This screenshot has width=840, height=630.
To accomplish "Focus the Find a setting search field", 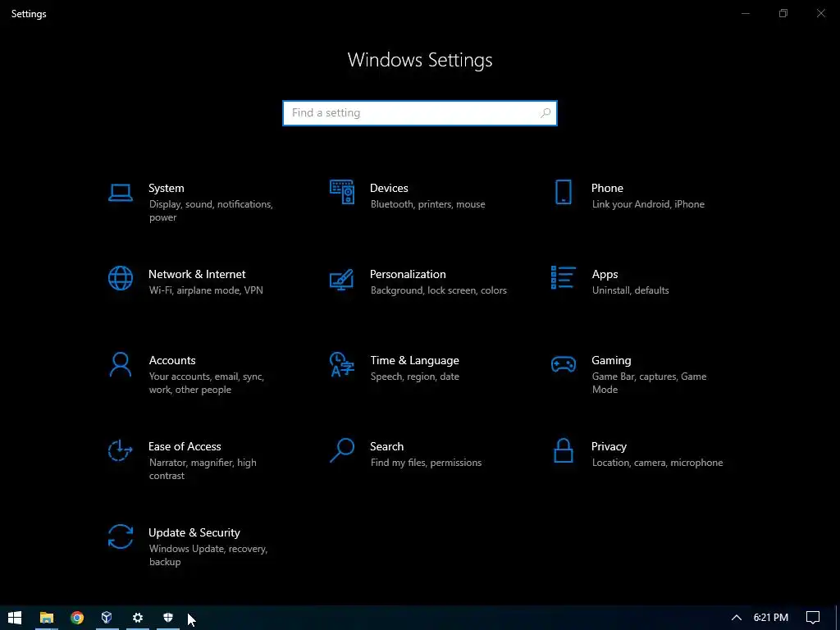I will 420,113.
